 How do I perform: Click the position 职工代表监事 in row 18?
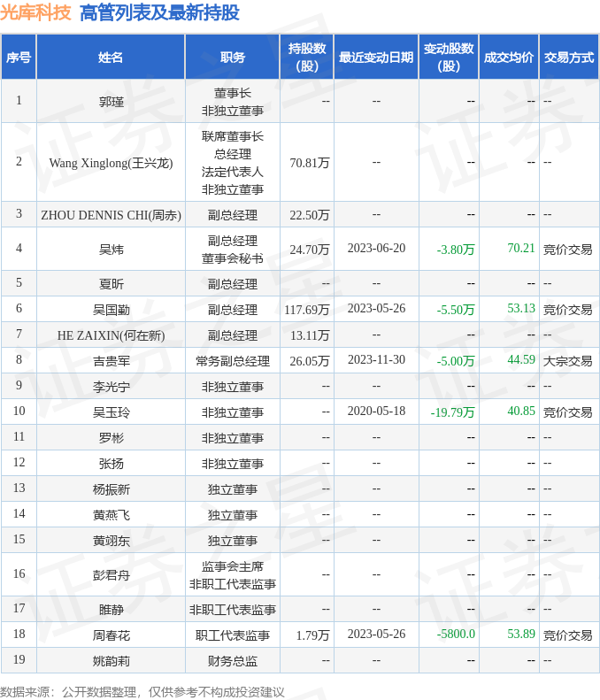tap(233, 635)
